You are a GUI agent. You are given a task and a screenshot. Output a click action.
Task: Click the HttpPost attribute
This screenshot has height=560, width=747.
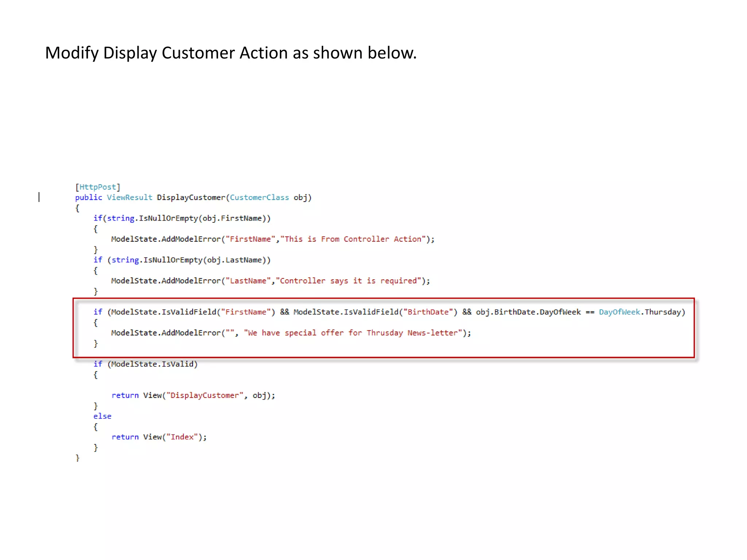pos(97,187)
